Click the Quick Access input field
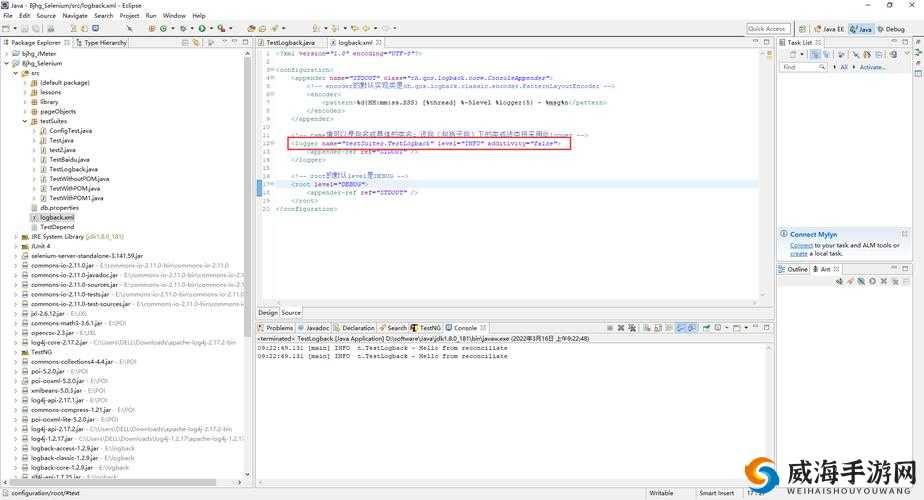The height and width of the screenshot is (500, 924). pyautogui.click(x=768, y=28)
